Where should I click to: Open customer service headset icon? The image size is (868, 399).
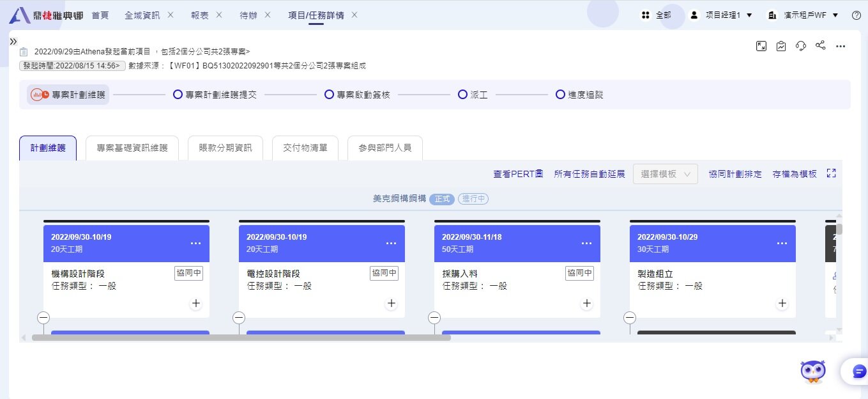pos(800,46)
